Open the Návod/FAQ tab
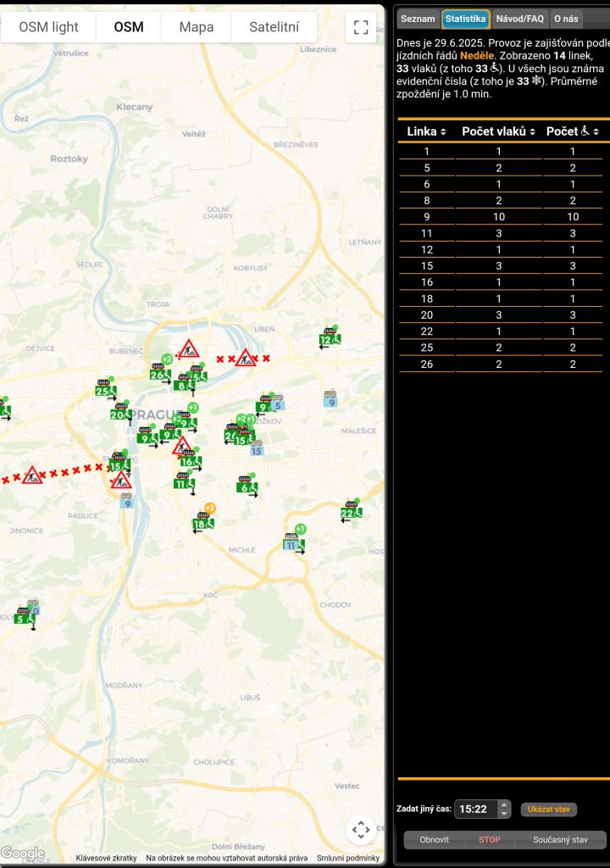 (519, 19)
